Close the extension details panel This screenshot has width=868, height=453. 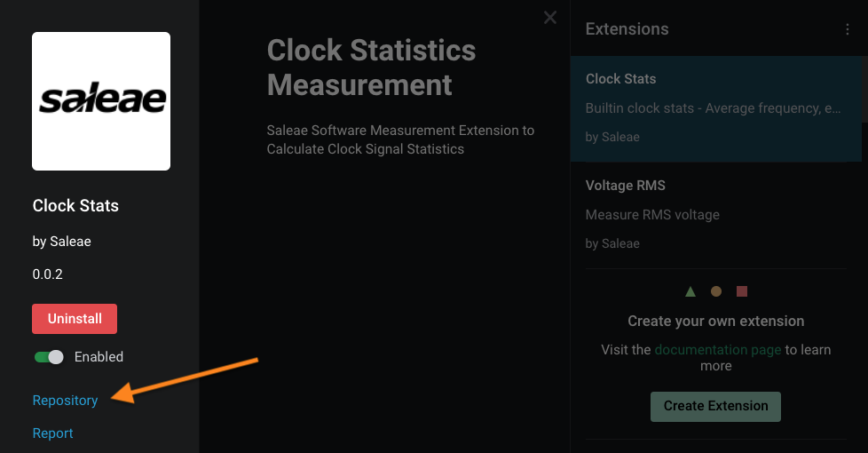[x=550, y=18]
